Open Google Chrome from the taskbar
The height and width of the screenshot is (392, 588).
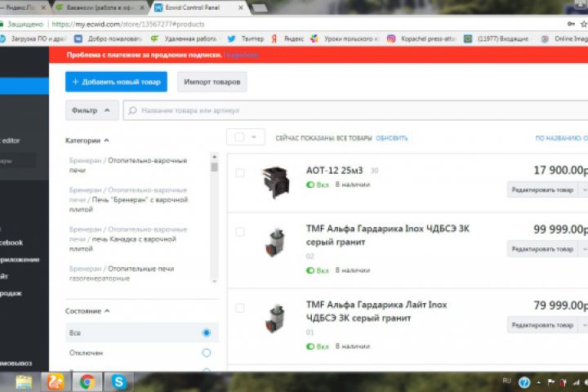[87, 382]
